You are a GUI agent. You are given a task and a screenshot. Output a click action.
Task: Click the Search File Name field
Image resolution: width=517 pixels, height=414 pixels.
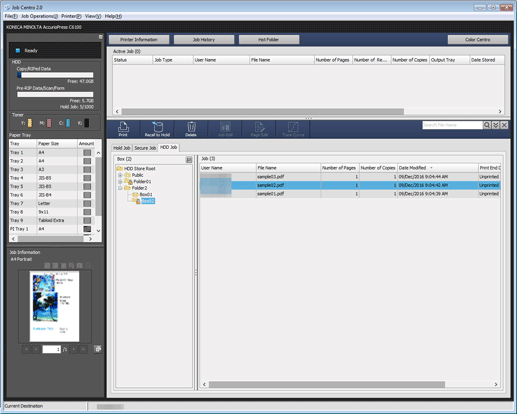pyautogui.click(x=452, y=125)
